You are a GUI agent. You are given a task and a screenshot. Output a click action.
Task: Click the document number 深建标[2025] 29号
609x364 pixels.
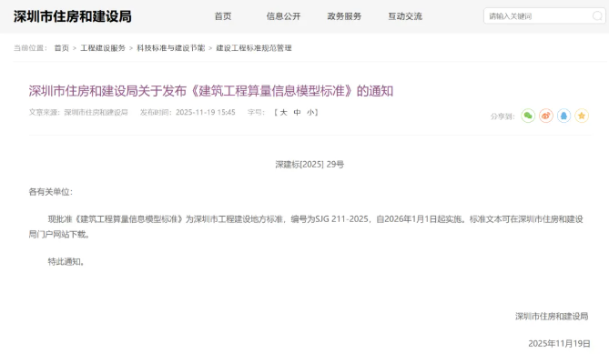310,165
